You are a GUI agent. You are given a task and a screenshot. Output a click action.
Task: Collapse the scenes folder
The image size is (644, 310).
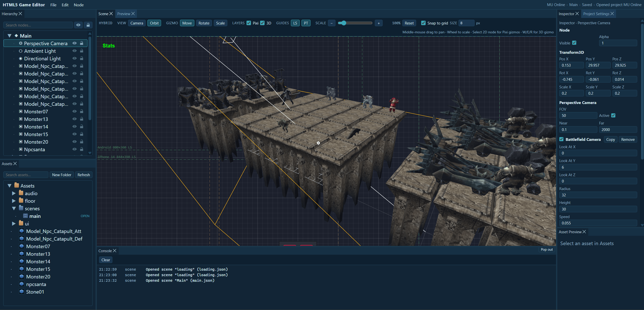[x=14, y=209]
